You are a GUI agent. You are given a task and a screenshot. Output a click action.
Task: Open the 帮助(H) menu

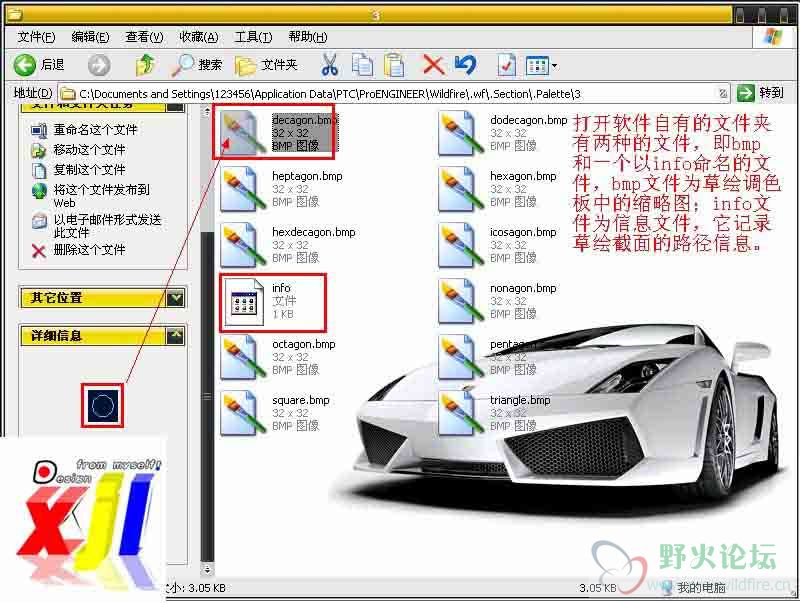click(308, 37)
